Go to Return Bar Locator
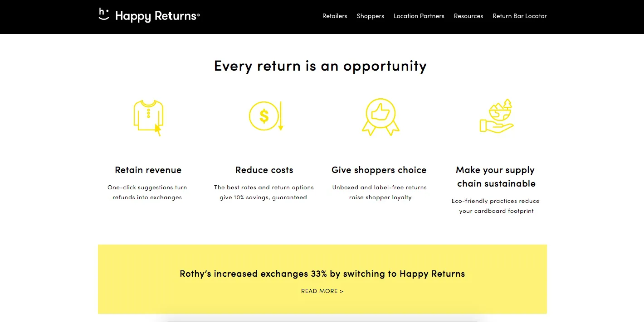The width and height of the screenshot is (644, 322). point(520,16)
